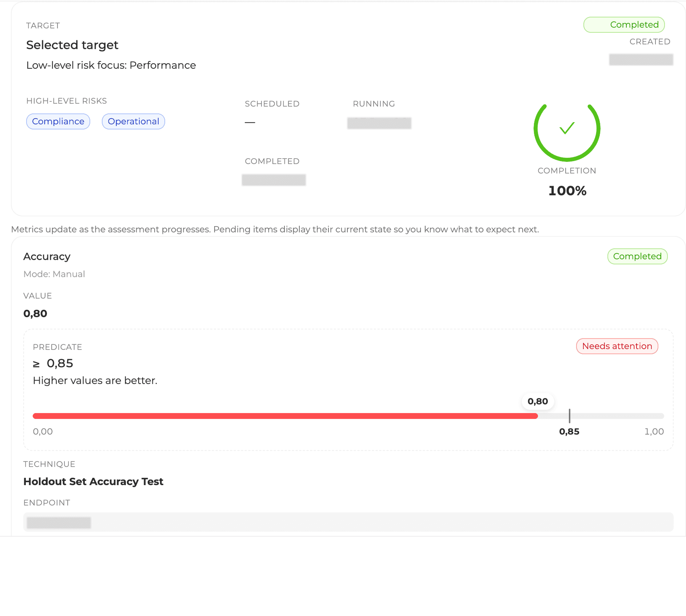Screen dimensions: 686x616
Task: Click the Compliance risk tag
Action: (x=58, y=121)
